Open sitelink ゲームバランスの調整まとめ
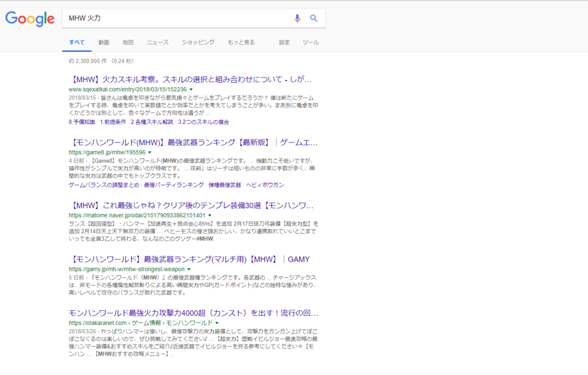 (x=104, y=185)
